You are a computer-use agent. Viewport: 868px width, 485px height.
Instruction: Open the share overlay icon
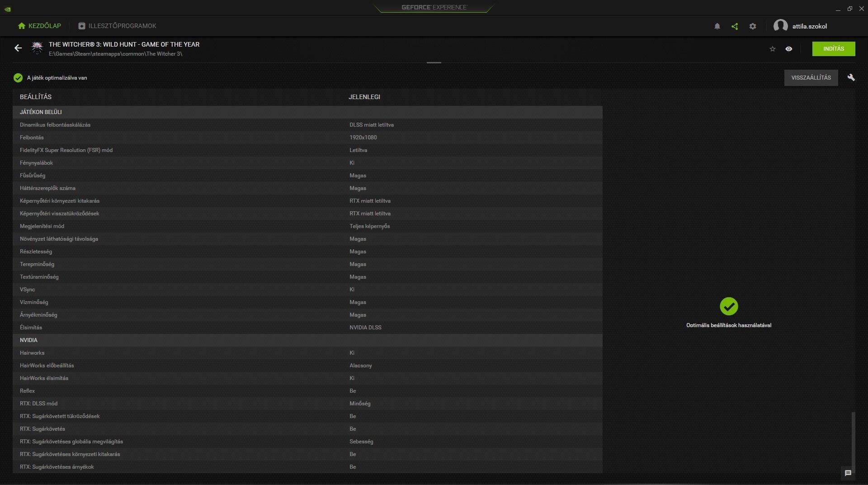(x=735, y=26)
